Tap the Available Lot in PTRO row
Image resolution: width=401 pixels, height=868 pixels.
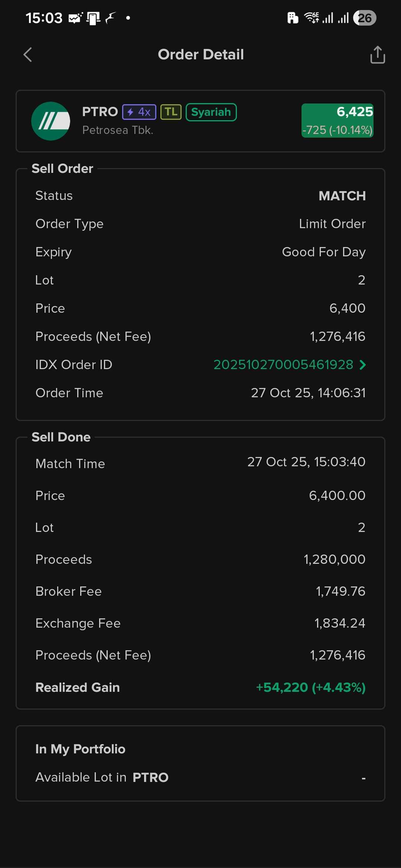200,777
